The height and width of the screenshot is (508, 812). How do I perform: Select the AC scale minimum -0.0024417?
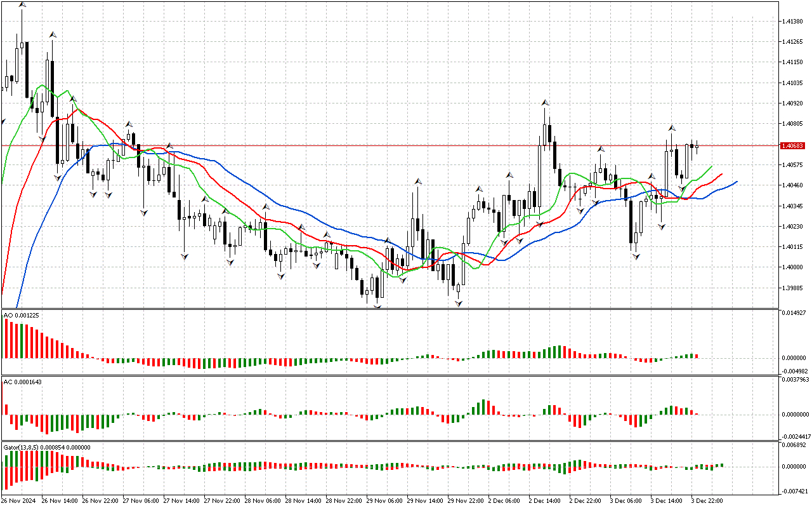(796, 437)
